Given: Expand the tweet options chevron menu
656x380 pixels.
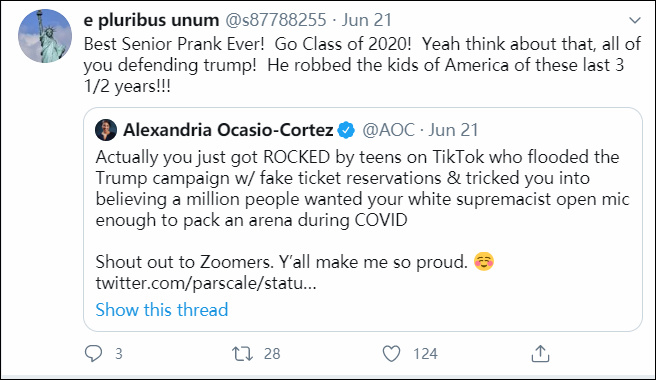Looking at the screenshot, I should [635, 20].
